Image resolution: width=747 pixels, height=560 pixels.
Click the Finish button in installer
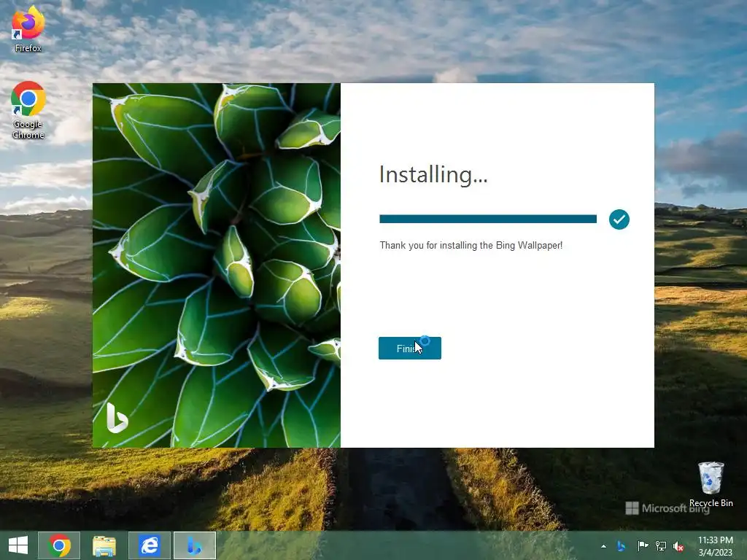click(410, 348)
